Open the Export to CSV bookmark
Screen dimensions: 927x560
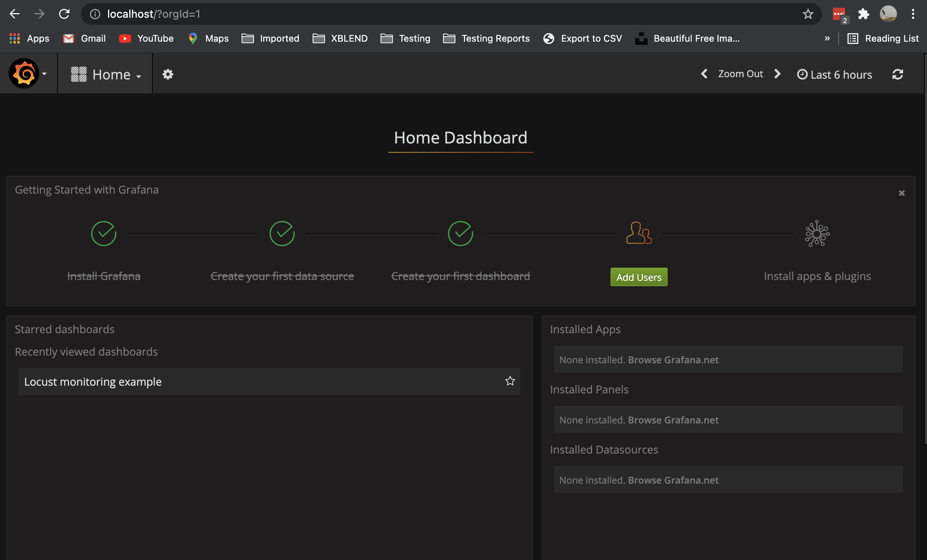tap(582, 39)
